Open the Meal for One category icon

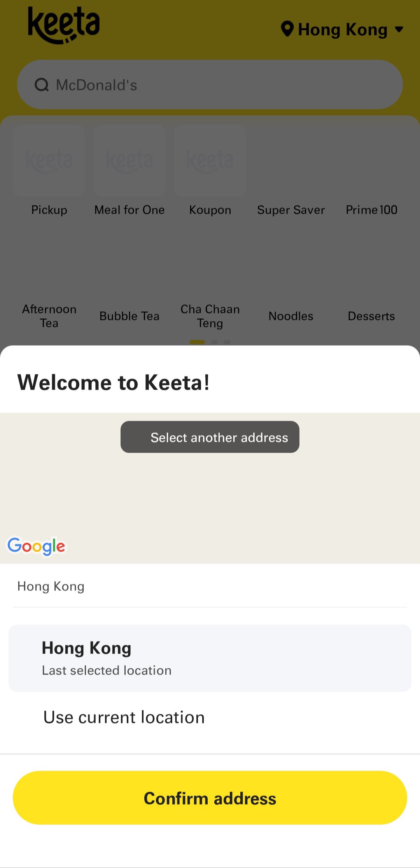coord(129,161)
